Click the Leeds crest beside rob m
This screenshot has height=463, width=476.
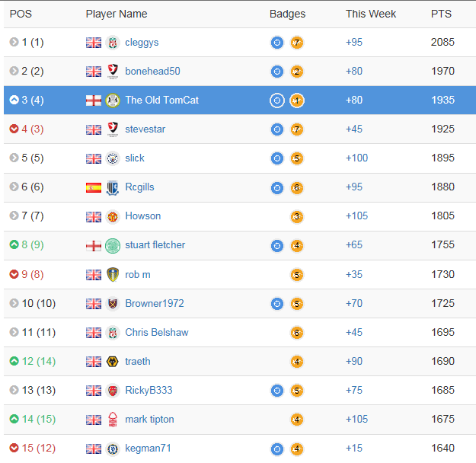click(x=113, y=274)
